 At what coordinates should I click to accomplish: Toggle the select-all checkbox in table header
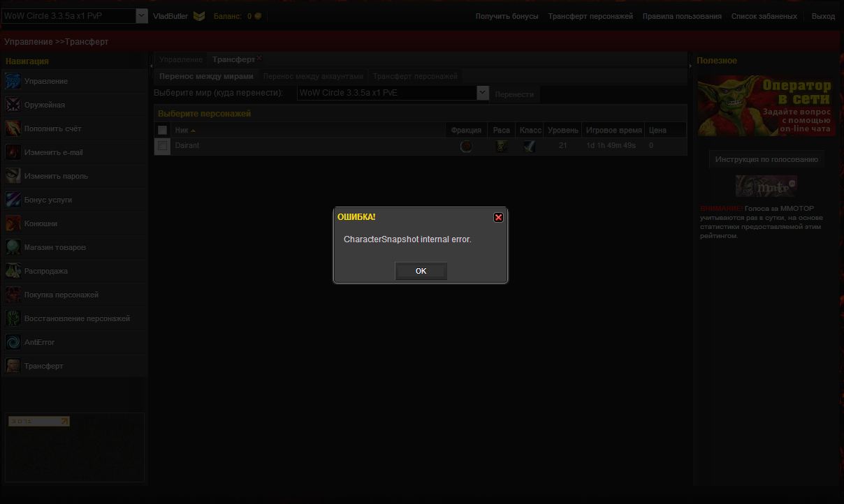coord(163,131)
